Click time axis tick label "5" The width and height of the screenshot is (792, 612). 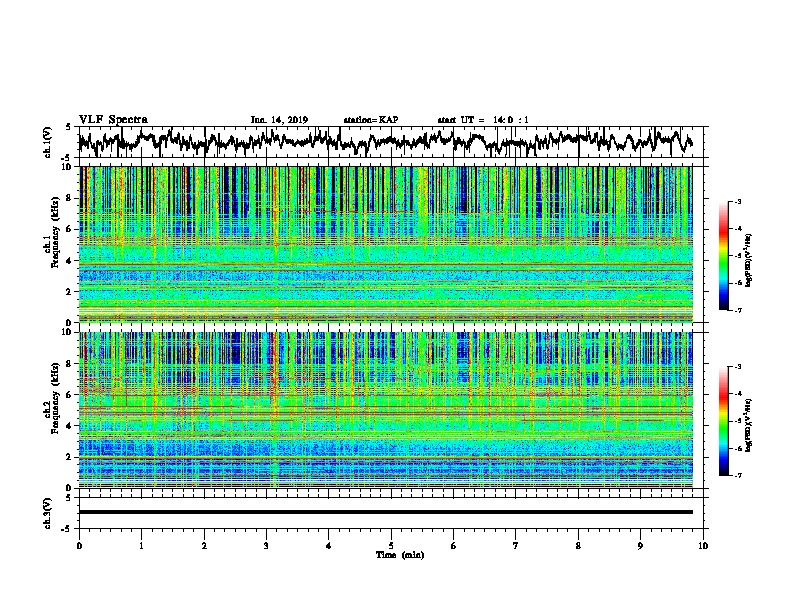[391, 545]
